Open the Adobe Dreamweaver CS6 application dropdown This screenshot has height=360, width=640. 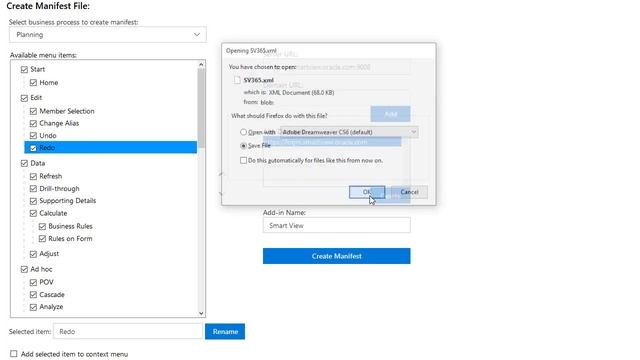coord(349,132)
